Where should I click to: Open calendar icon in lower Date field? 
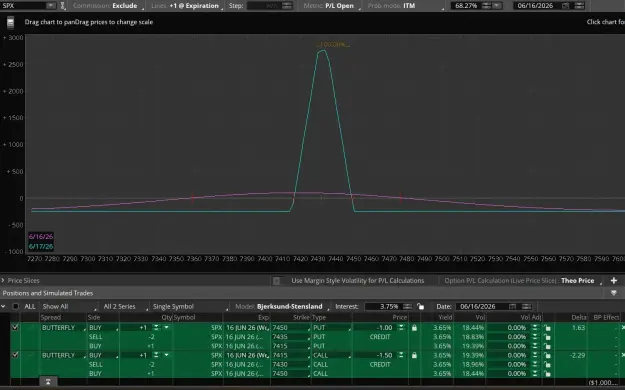coord(513,306)
